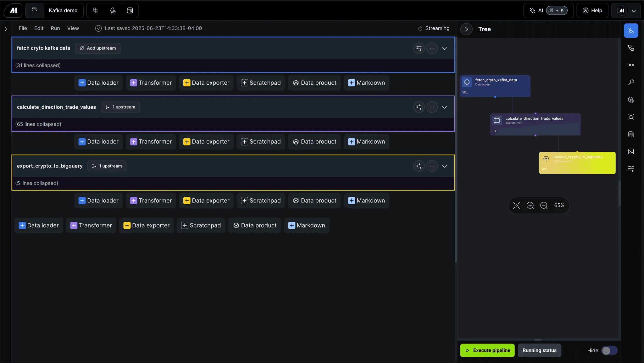Open the Run menu

click(x=55, y=28)
